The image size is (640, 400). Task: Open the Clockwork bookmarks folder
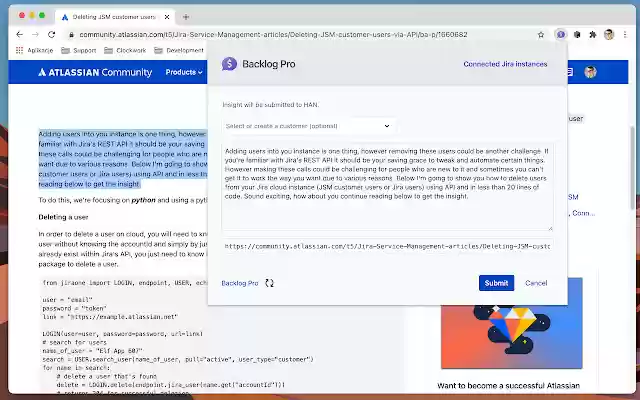[x=125, y=50]
